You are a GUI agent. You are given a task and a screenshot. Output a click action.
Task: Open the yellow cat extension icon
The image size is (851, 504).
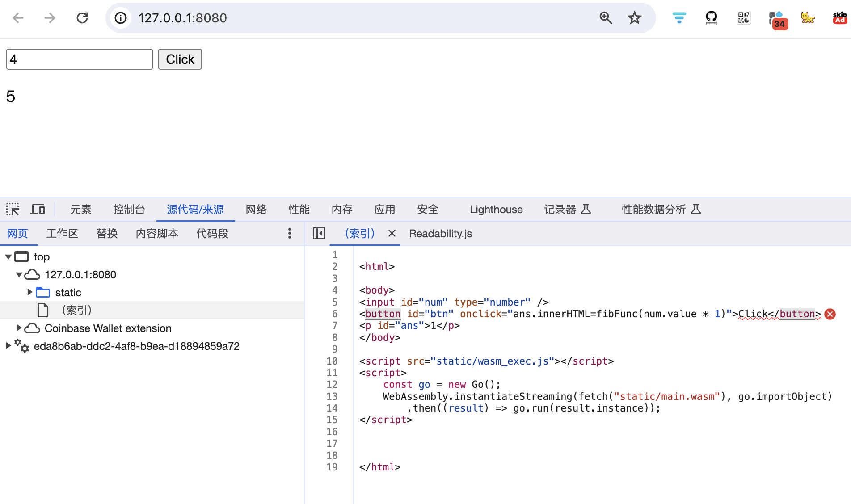pyautogui.click(x=808, y=18)
